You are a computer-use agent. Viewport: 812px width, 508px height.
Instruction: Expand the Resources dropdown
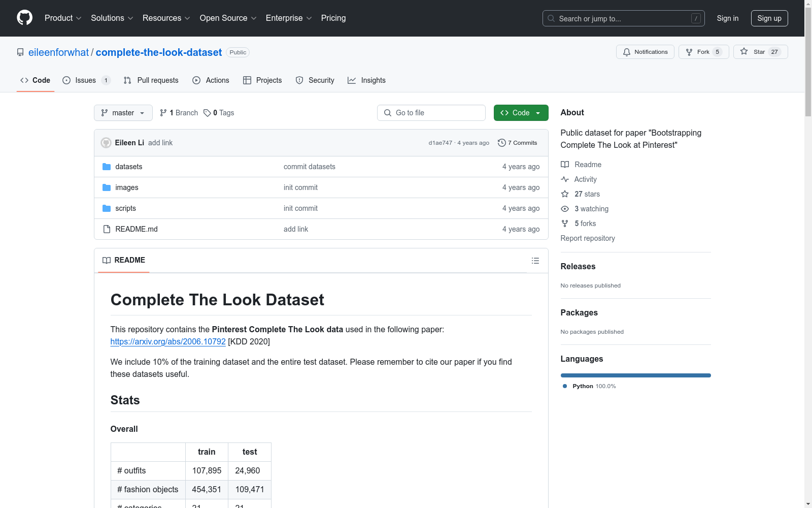166,18
